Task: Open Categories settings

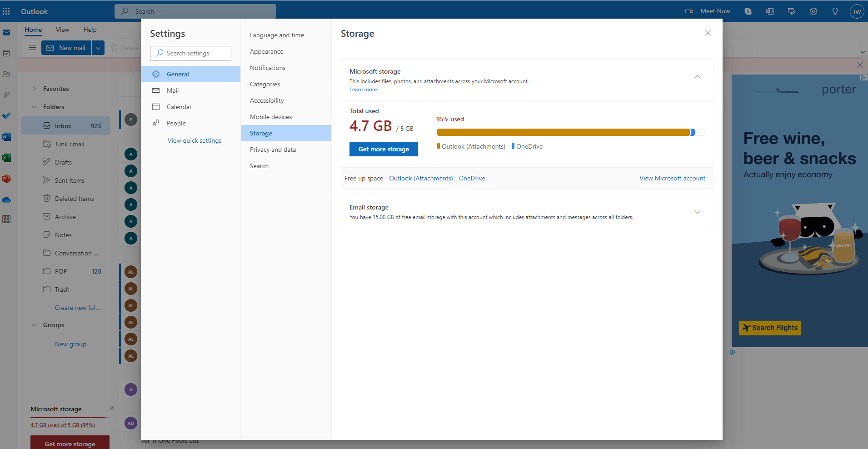Action: pyautogui.click(x=286, y=84)
